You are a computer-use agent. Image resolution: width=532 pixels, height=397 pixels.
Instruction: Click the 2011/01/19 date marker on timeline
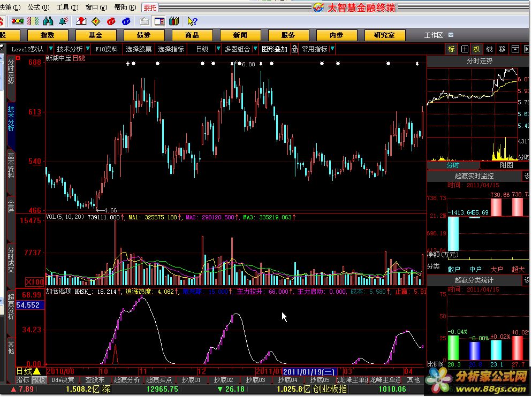point(310,372)
